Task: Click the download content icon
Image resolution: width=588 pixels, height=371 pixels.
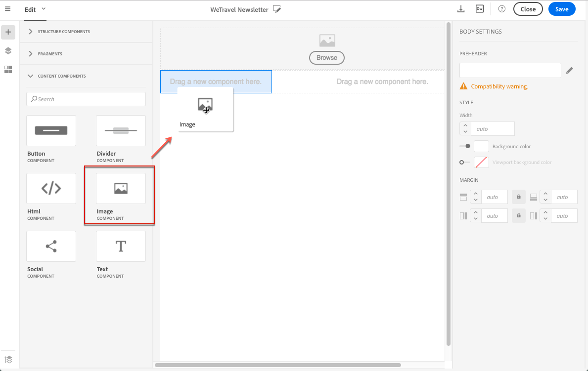Action: [x=461, y=9]
